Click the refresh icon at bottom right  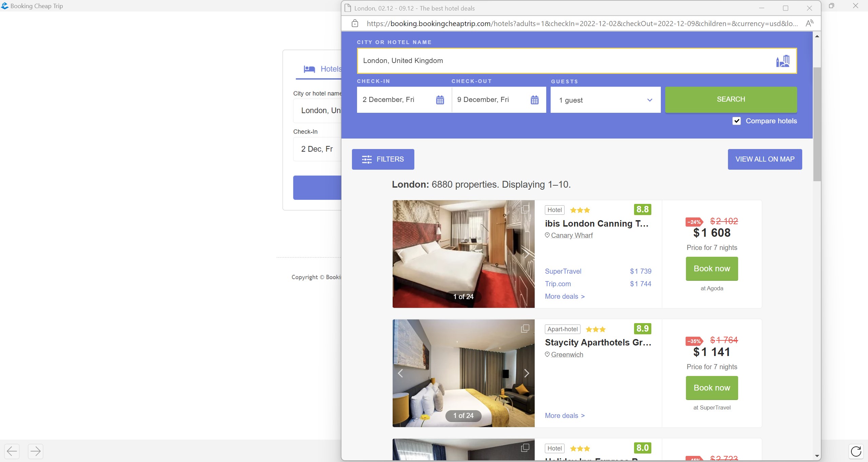pyautogui.click(x=856, y=451)
